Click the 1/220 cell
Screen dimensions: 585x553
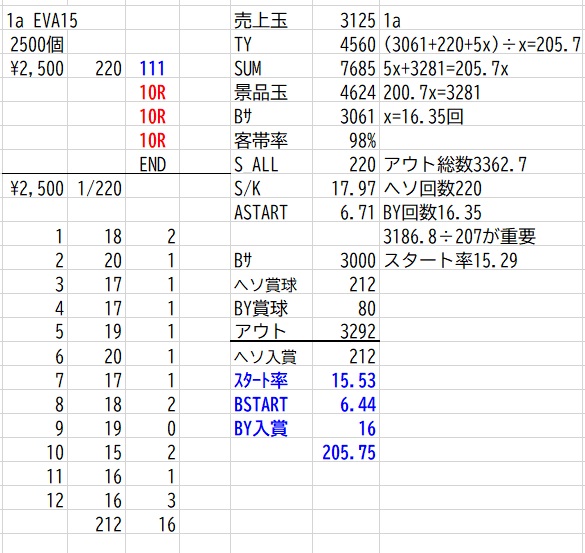[100, 188]
